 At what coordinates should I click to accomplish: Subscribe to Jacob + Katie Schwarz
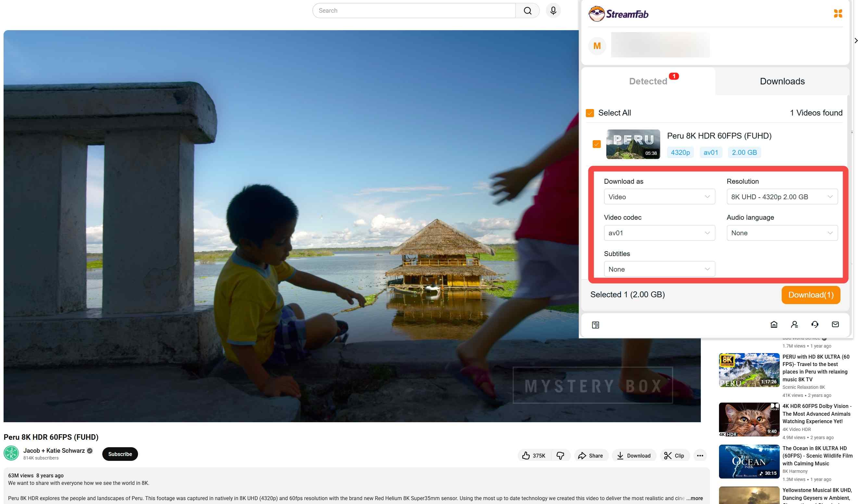(120, 454)
